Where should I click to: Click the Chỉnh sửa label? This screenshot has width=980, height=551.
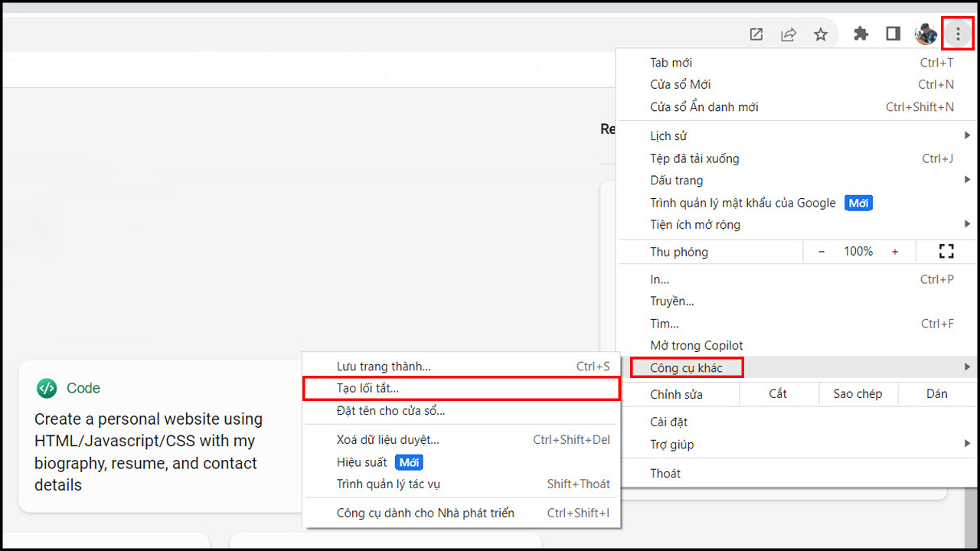click(676, 395)
